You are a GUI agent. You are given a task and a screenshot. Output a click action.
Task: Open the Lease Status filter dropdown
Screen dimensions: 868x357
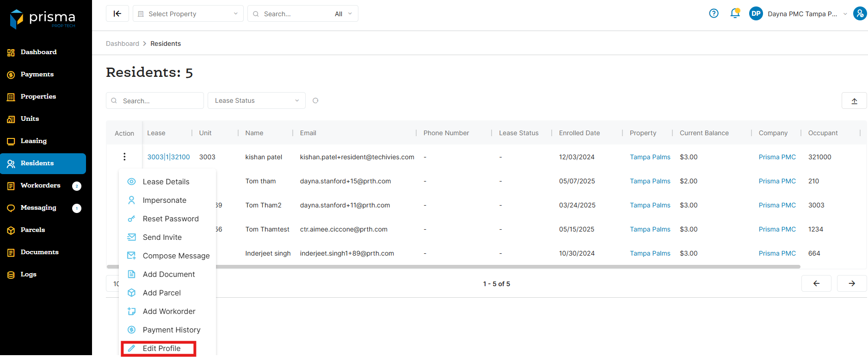point(256,100)
